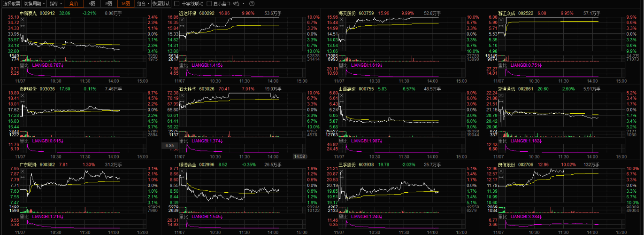Open stock name 良信股份

coord(506,164)
